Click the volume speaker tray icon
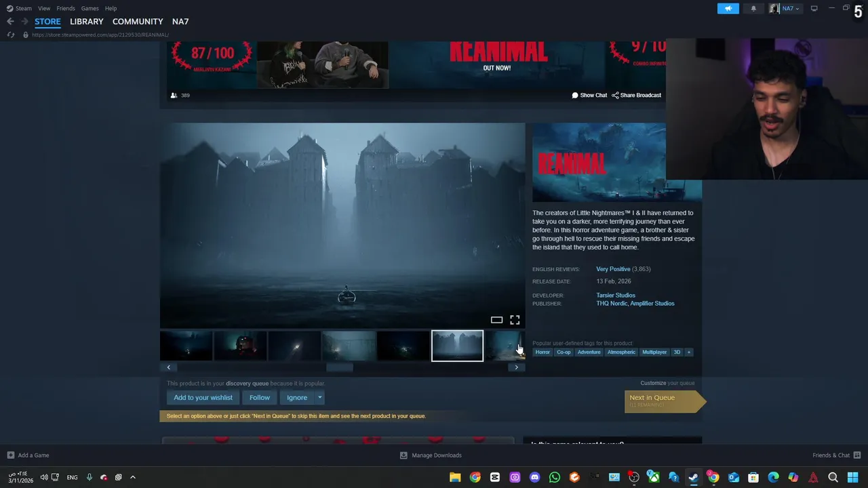The image size is (868, 488). click(44, 477)
